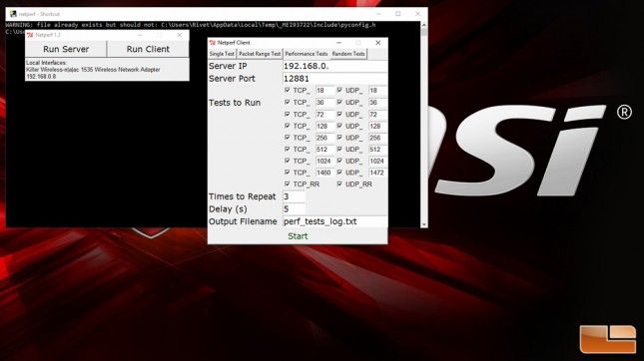Click the Server IP input field
Viewport: 644px width, 361px height.
coord(334,66)
